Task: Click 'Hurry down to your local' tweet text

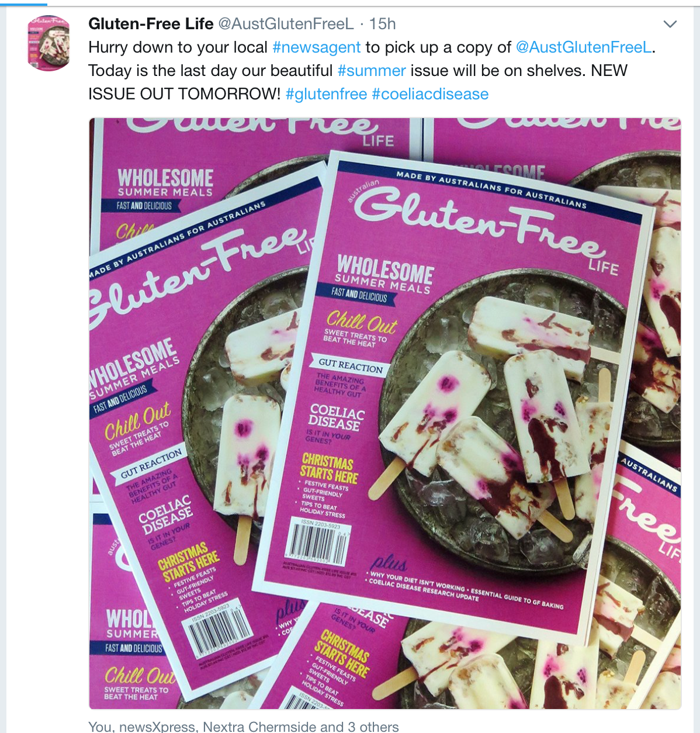Action: coord(178,47)
